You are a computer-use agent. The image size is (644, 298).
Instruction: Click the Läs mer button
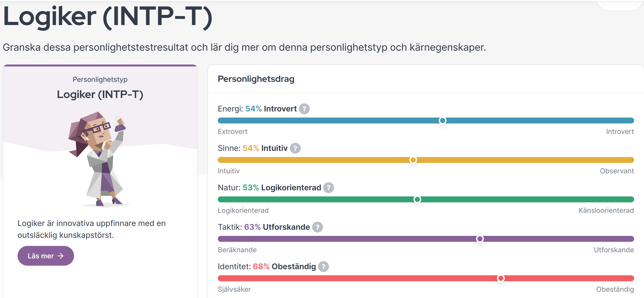tap(46, 256)
